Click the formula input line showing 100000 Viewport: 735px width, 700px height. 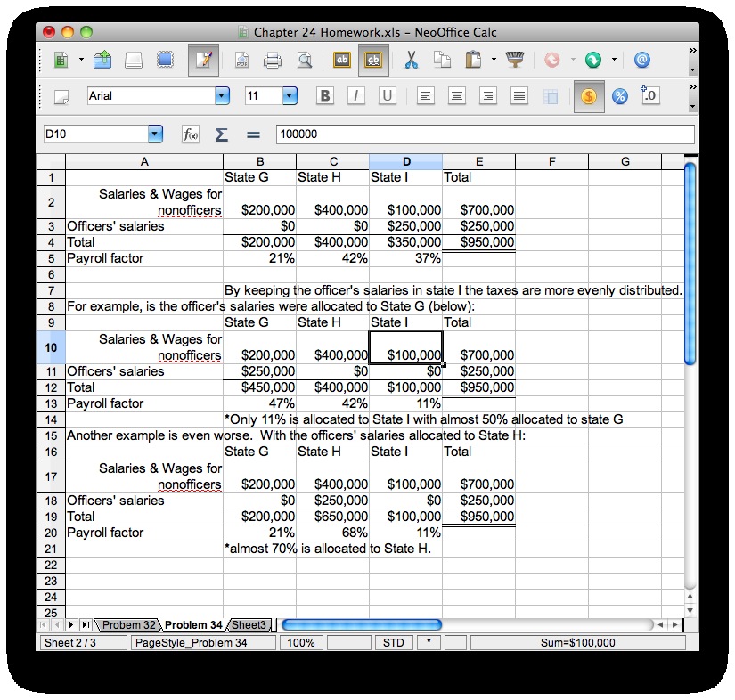[486, 134]
